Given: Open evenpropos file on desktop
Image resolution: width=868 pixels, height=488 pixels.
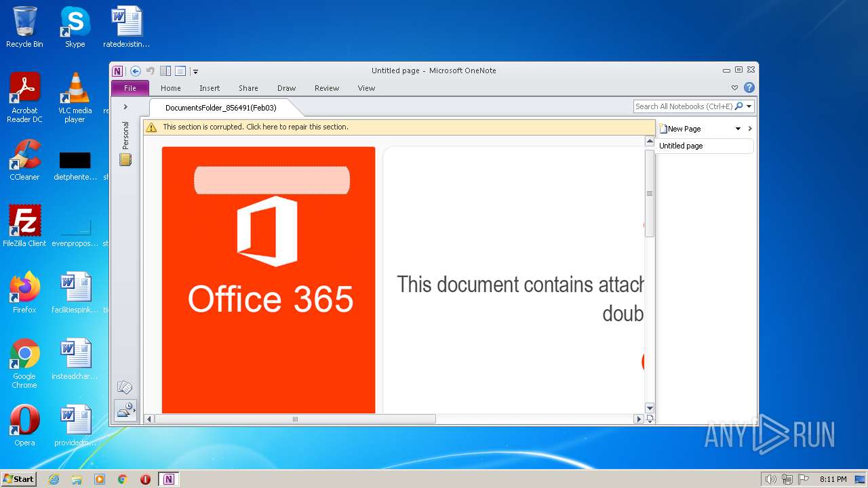Looking at the screenshot, I should 75,232.
